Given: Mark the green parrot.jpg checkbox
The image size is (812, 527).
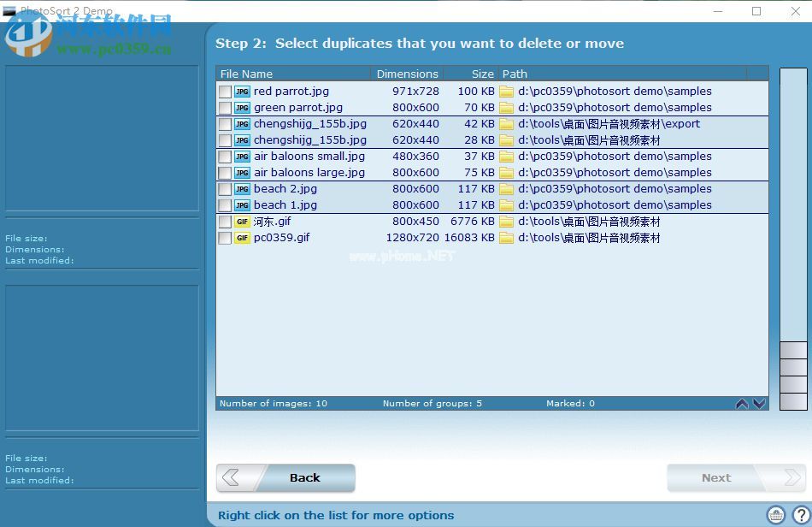Looking at the screenshot, I should pyautogui.click(x=225, y=108).
